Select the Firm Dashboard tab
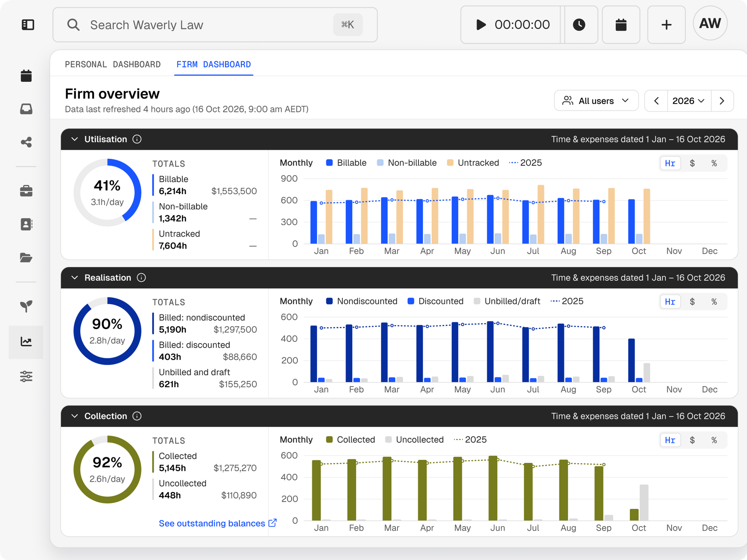The image size is (747, 560). tap(213, 64)
